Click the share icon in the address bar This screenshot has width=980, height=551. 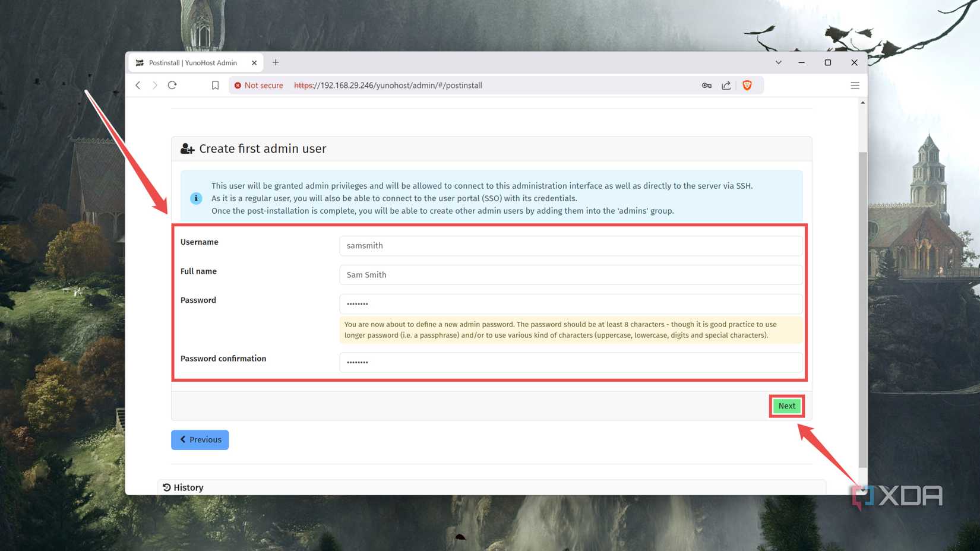[x=726, y=85]
